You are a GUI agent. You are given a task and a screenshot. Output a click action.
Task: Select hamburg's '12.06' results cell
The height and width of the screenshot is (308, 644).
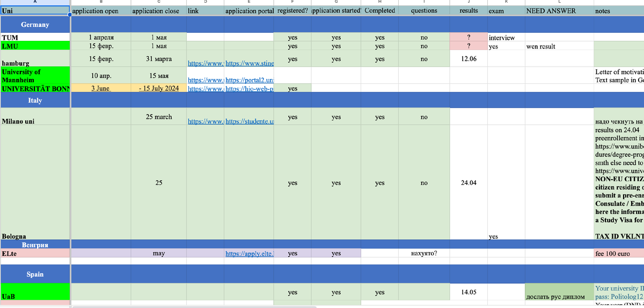click(469, 59)
